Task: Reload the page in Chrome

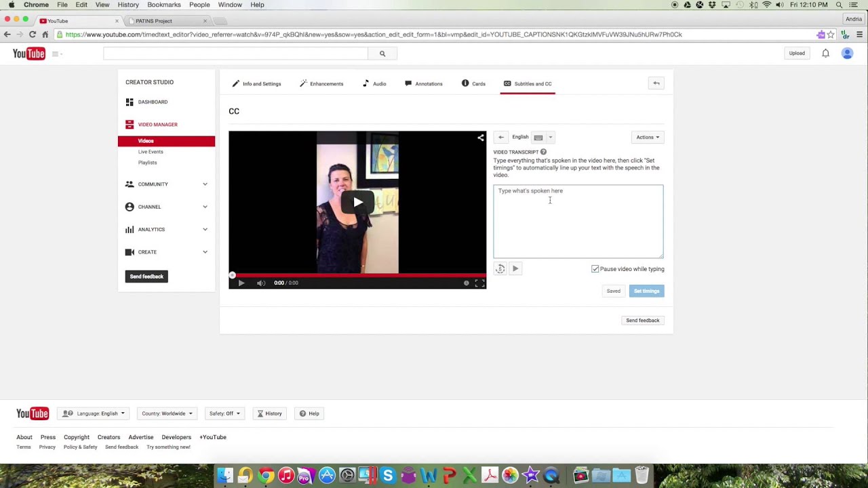Action: tap(32, 35)
